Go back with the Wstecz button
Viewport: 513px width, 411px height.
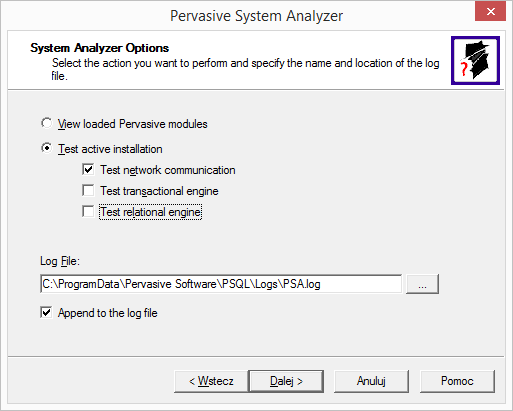[211, 381]
